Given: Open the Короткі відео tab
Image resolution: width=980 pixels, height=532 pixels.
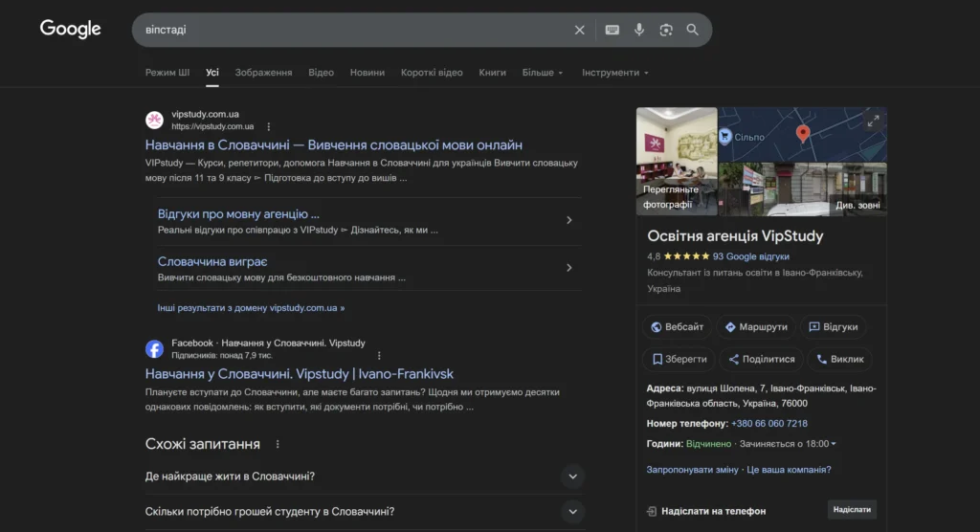Looking at the screenshot, I should [432, 73].
